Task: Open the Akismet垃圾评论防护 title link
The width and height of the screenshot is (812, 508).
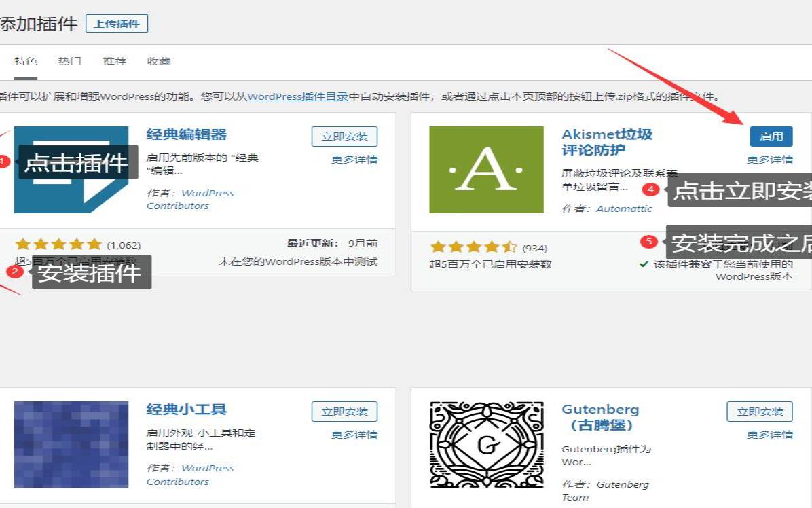Action: point(607,142)
